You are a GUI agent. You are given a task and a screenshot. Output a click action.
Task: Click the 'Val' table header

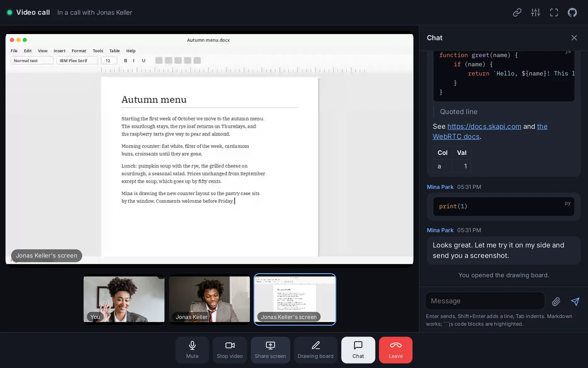462,153
